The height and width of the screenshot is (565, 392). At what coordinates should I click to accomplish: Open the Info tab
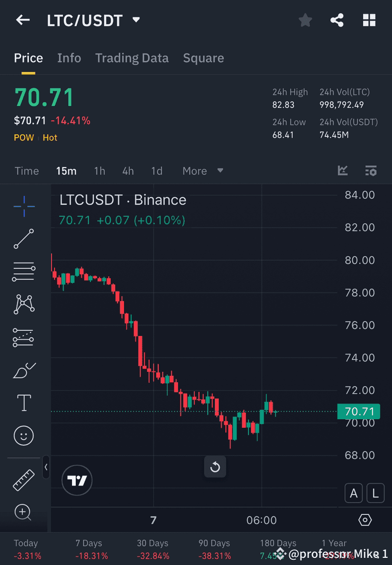pos(69,58)
